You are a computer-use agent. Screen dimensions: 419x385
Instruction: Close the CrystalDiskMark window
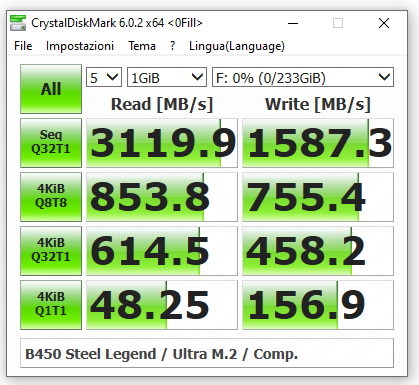[384, 23]
